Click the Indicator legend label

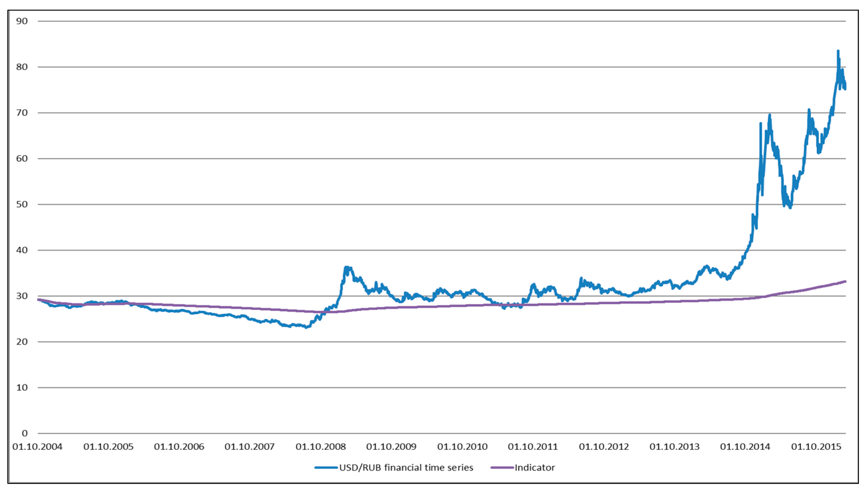[x=535, y=467]
